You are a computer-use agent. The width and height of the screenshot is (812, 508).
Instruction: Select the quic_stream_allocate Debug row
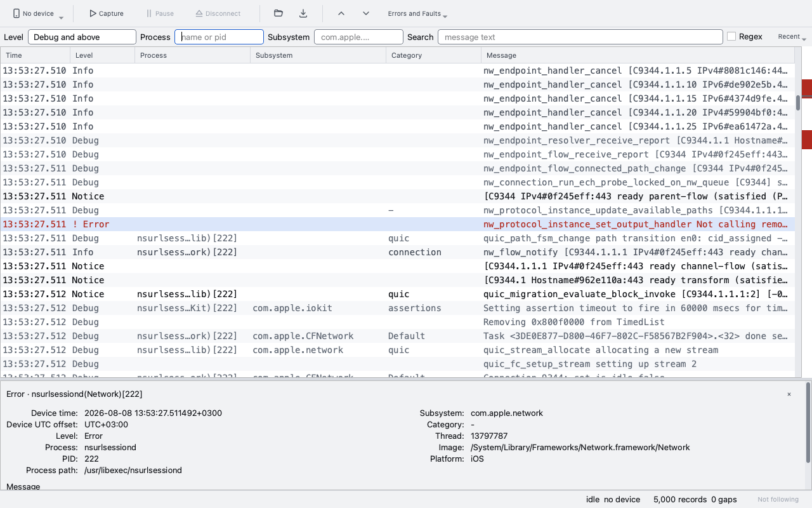click(x=397, y=350)
